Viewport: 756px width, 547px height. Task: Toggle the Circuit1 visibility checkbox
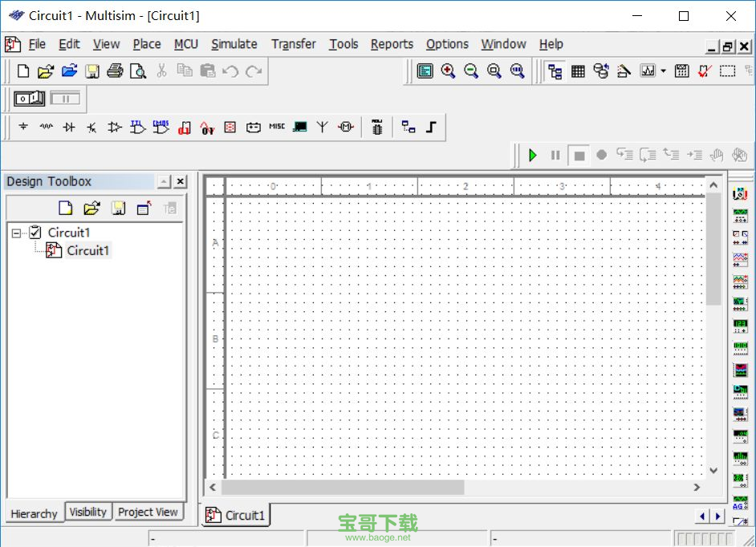point(33,232)
